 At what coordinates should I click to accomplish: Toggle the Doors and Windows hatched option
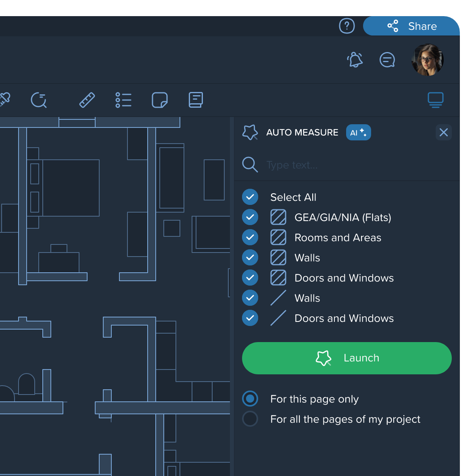250,278
